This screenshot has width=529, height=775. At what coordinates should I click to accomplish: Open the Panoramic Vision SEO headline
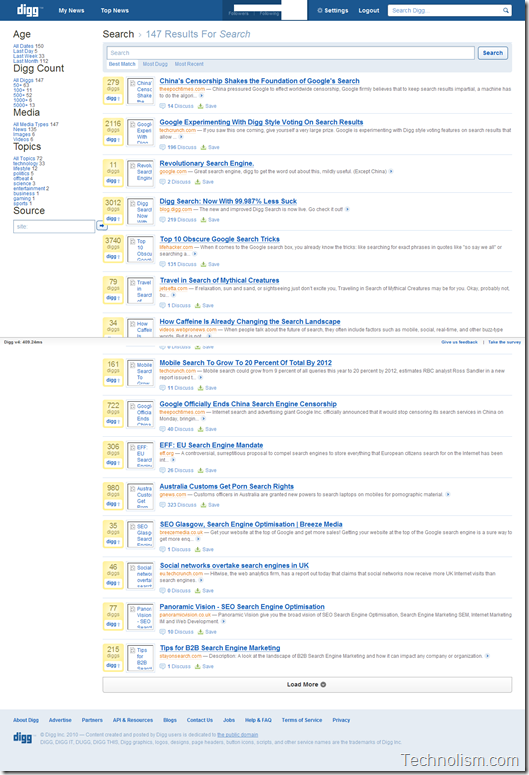[242, 607]
